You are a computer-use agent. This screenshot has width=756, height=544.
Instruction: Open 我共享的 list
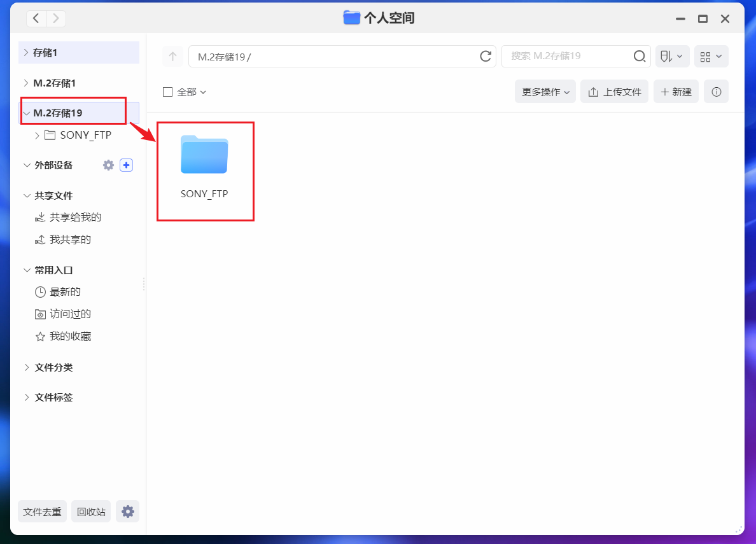tap(70, 240)
